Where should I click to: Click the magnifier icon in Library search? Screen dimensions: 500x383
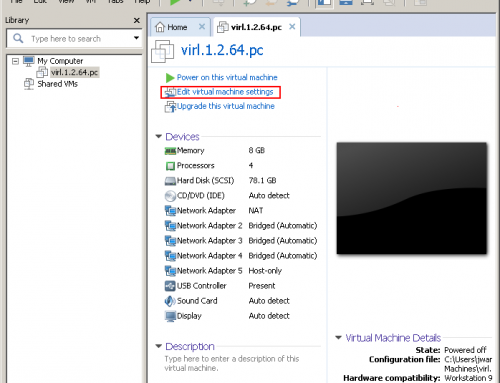point(18,38)
